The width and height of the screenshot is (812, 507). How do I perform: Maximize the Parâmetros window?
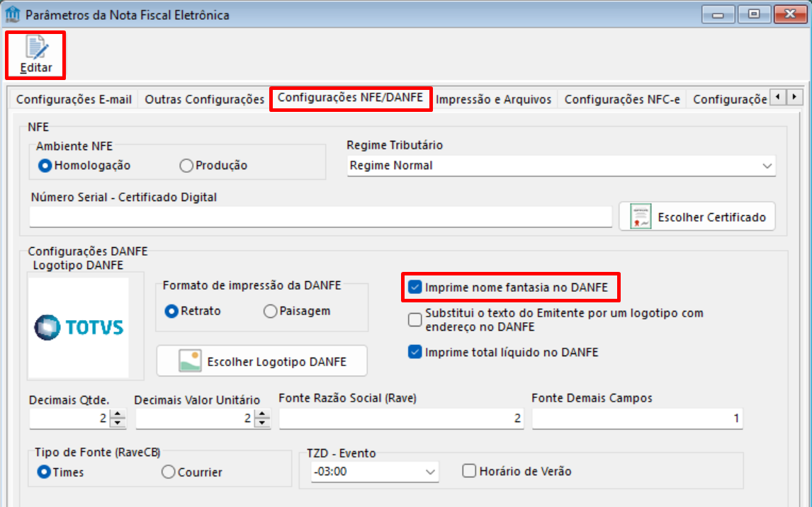pyautogui.click(x=754, y=14)
